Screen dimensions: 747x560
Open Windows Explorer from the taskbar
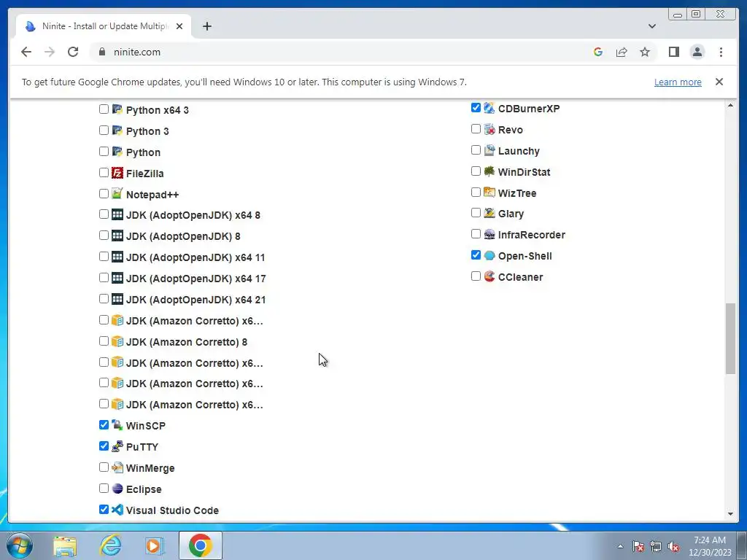pos(65,545)
